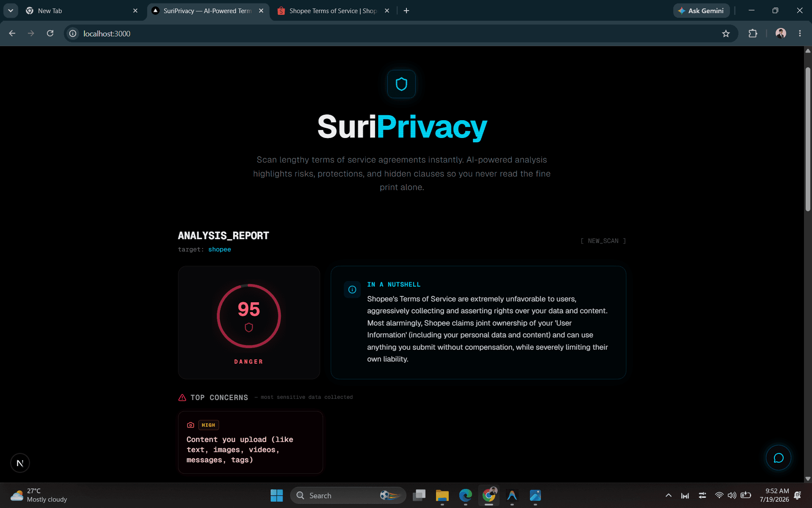Close the Shopee Terms of Service tab
This screenshot has width=812, height=508.
[x=387, y=11]
